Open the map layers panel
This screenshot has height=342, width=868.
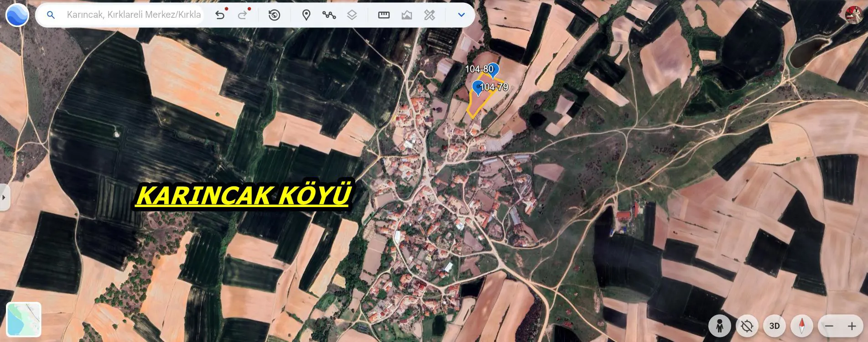tap(352, 15)
